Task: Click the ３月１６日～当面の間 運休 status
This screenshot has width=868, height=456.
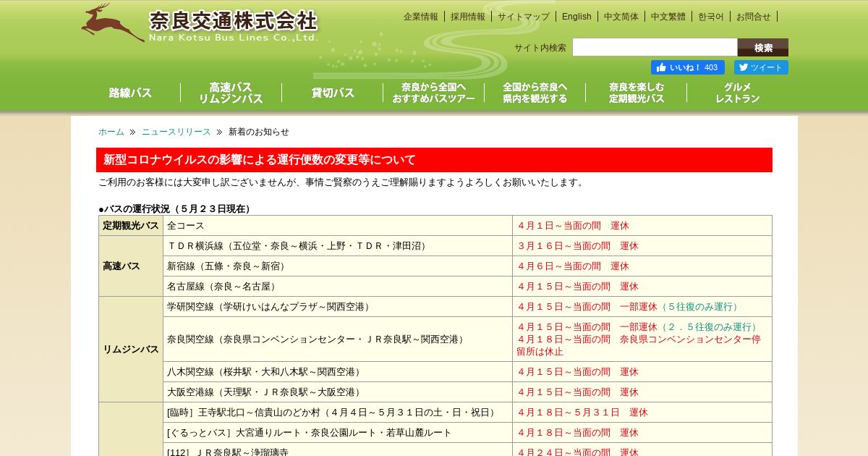Action: pyautogui.click(x=578, y=246)
